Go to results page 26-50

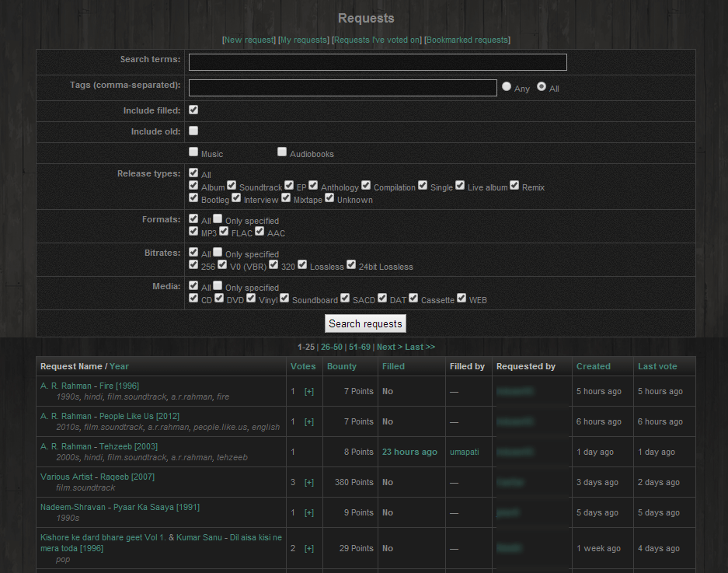[x=332, y=348]
